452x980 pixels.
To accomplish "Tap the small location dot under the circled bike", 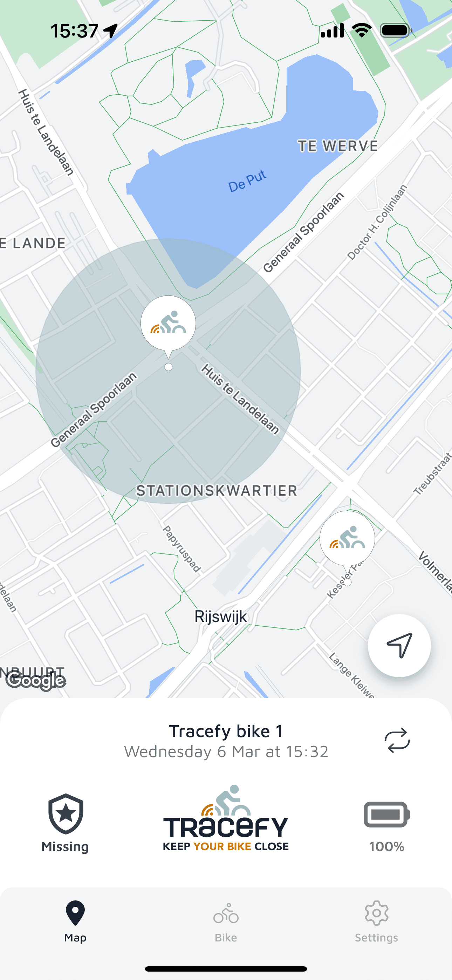I will [x=169, y=367].
